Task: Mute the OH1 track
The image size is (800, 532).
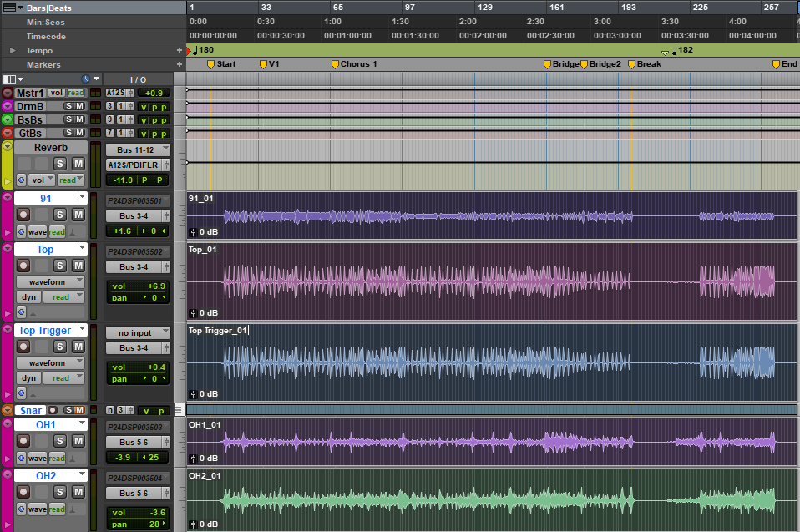Action: pos(78,441)
